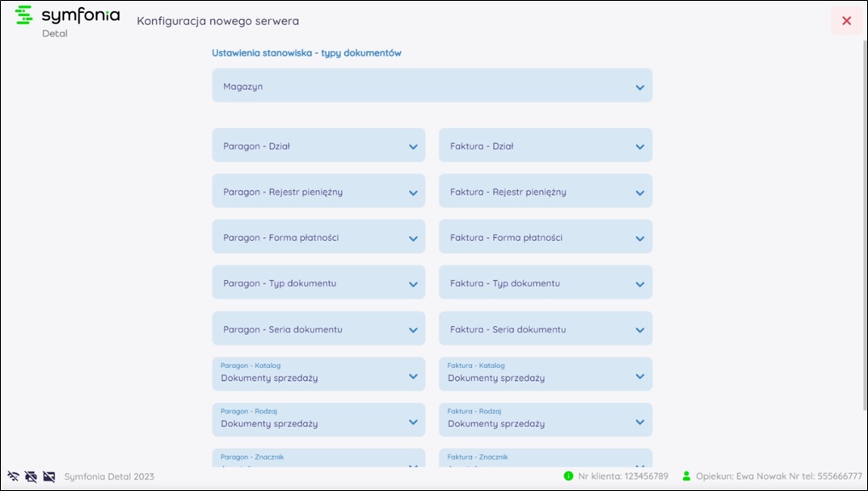Screen dimensions: 868x491
Task: Expand the Magazyn dropdown
Action: [432, 86]
